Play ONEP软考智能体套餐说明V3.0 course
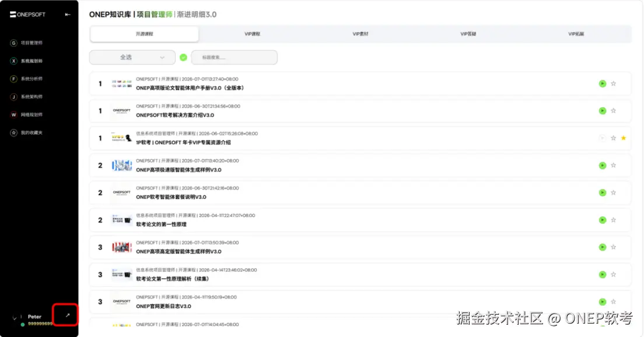644x337 pixels. click(602, 192)
